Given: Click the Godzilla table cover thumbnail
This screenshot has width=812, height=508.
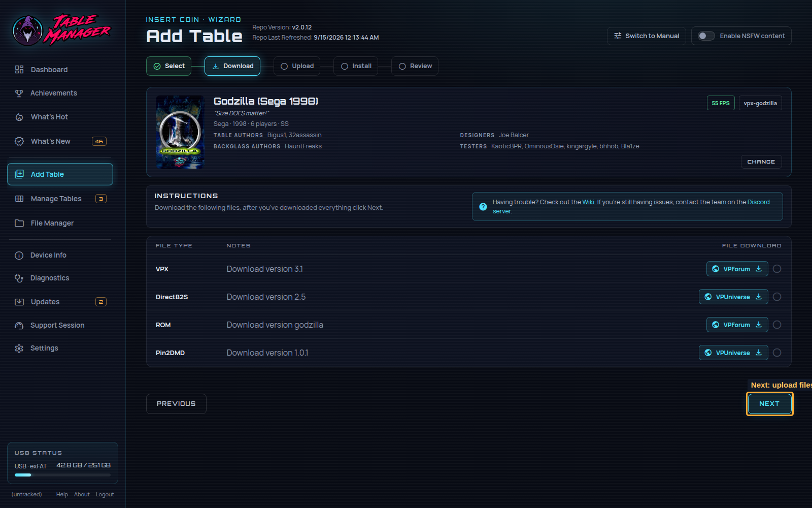Looking at the screenshot, I should (180, 132).
